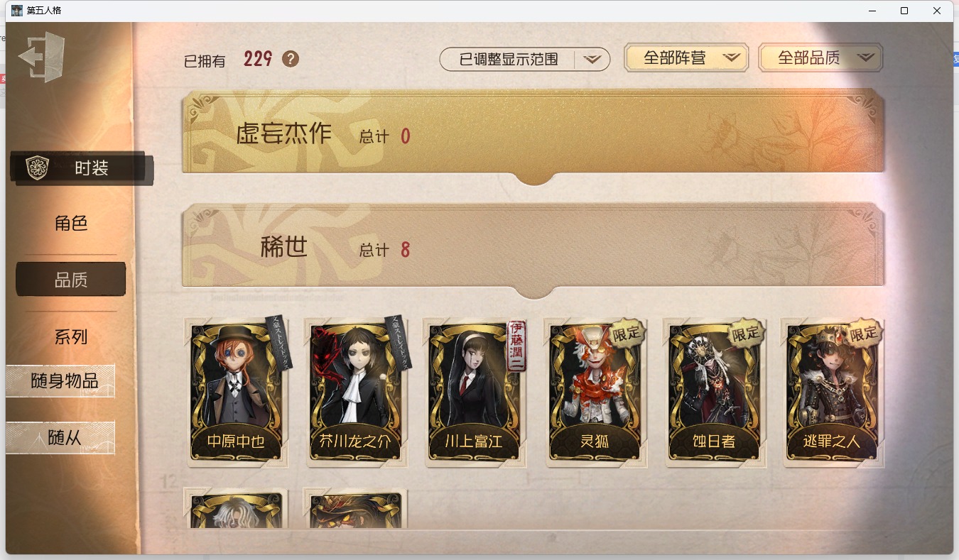Select the 芥川龙之介 costume card

click(x=356, y=392)
